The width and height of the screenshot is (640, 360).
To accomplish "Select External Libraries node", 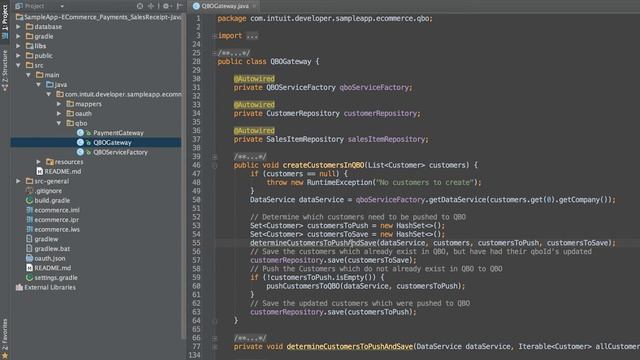I will click(50, 287).
